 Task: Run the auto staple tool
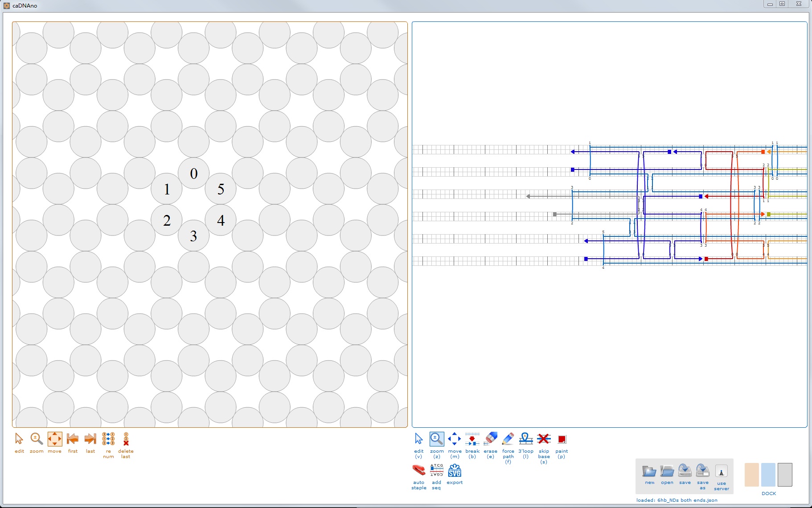pyautogui.click(x=418, y=471)
